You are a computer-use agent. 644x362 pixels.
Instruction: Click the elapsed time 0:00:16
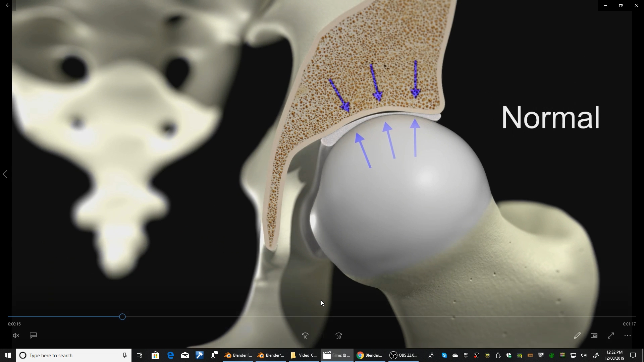[x=14, y=324]
